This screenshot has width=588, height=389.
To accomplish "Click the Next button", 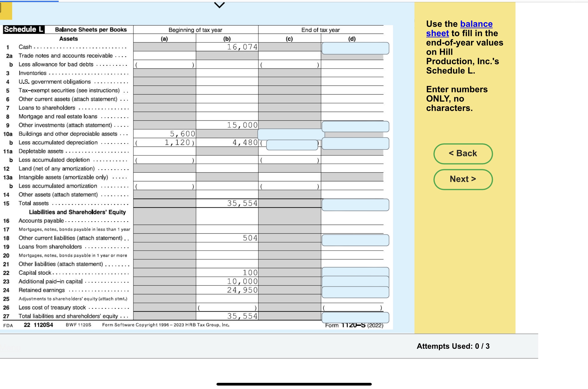I will point(463,179).
